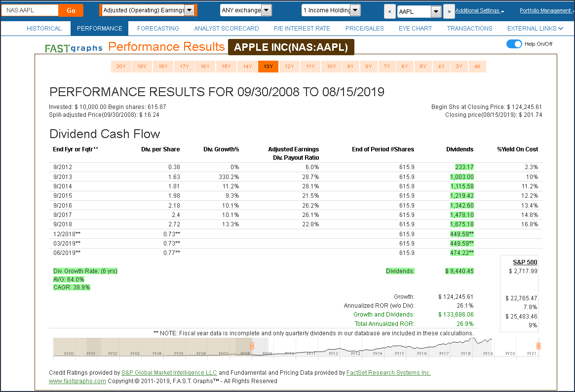
Task: Select the 3Y time period
Action: [x=459, y=66]
